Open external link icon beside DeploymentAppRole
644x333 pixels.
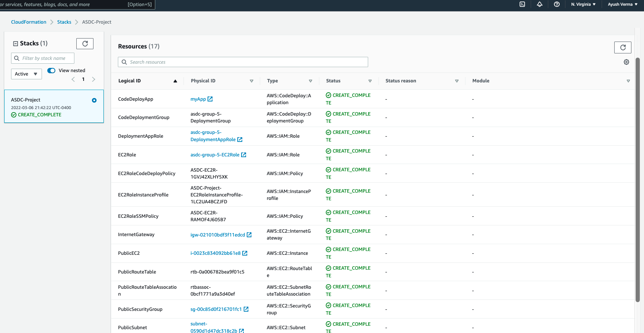pyautogui.click(x=240, y=140)
